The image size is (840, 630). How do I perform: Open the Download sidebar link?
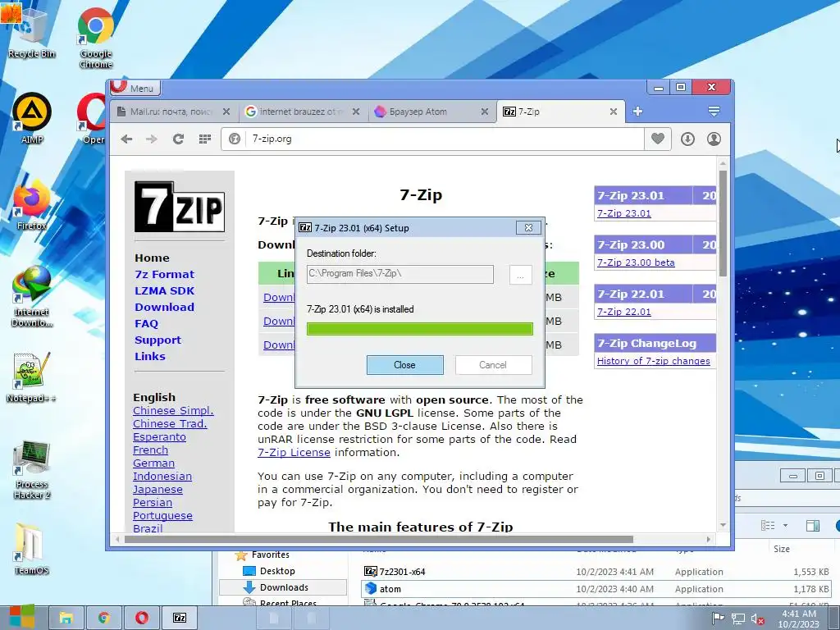point(164,307)
